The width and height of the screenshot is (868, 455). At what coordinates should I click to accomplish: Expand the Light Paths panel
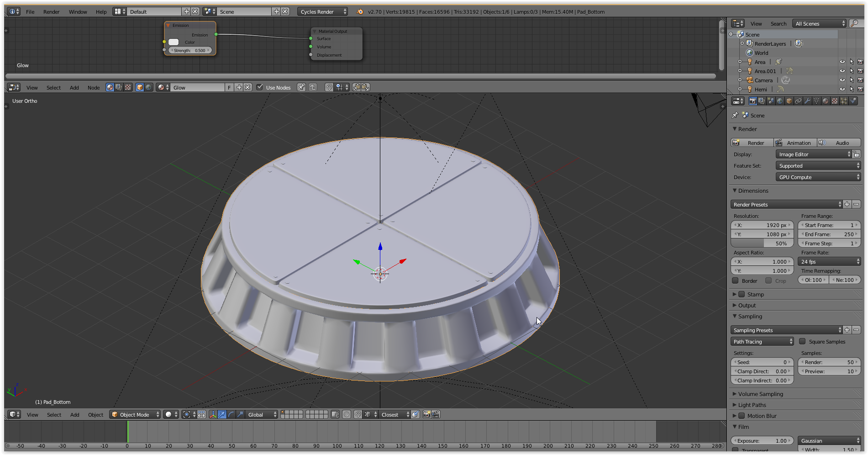coord(752,405)
